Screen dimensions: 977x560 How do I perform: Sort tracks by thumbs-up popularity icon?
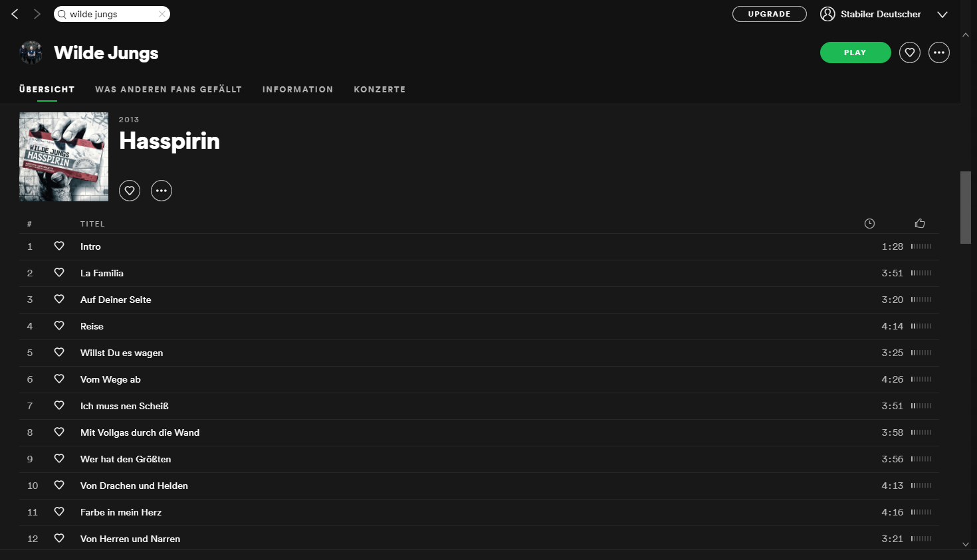[920, 223]
